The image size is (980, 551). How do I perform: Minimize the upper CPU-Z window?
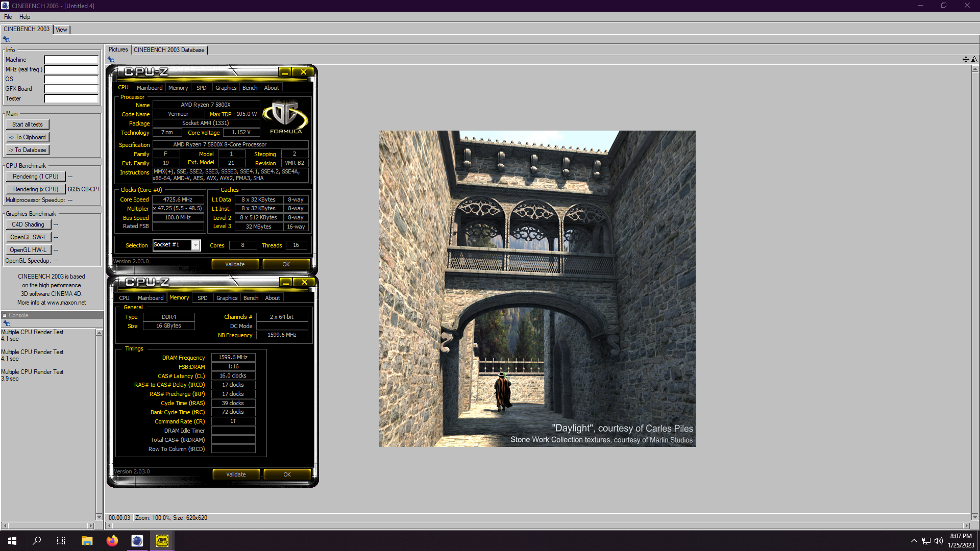coord(285,72)
